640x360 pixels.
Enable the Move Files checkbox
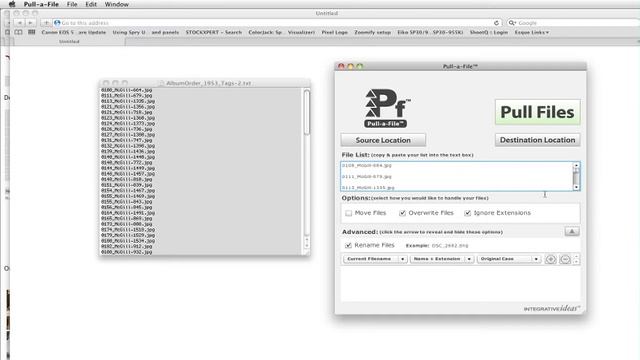[x=349, y=213]
